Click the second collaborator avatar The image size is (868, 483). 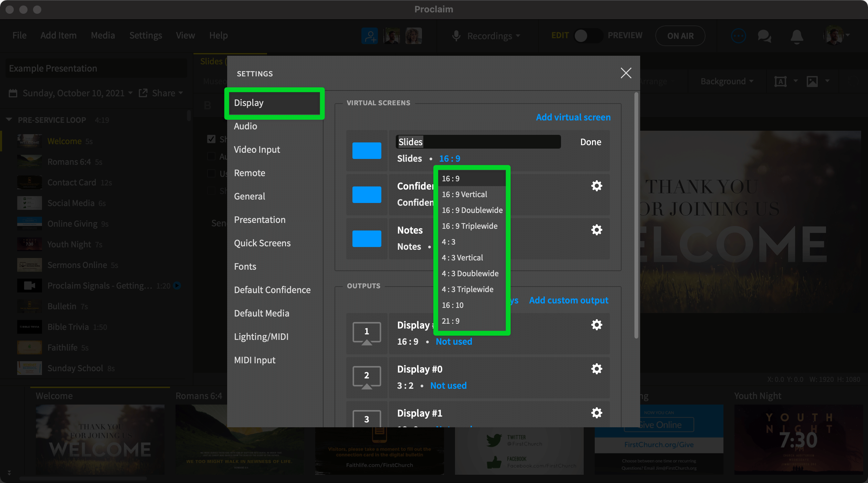click(414, 36)
